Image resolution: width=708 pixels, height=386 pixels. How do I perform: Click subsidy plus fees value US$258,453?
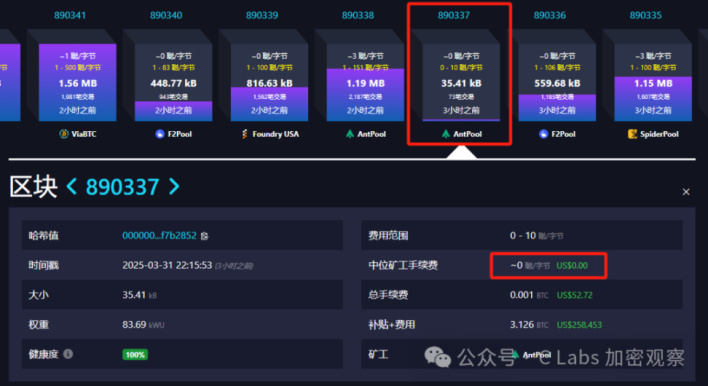[x=579, y=325]
